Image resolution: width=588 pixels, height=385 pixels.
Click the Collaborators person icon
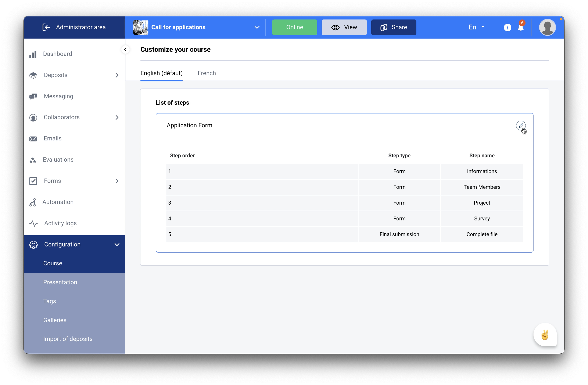click(x=33, y=118)
